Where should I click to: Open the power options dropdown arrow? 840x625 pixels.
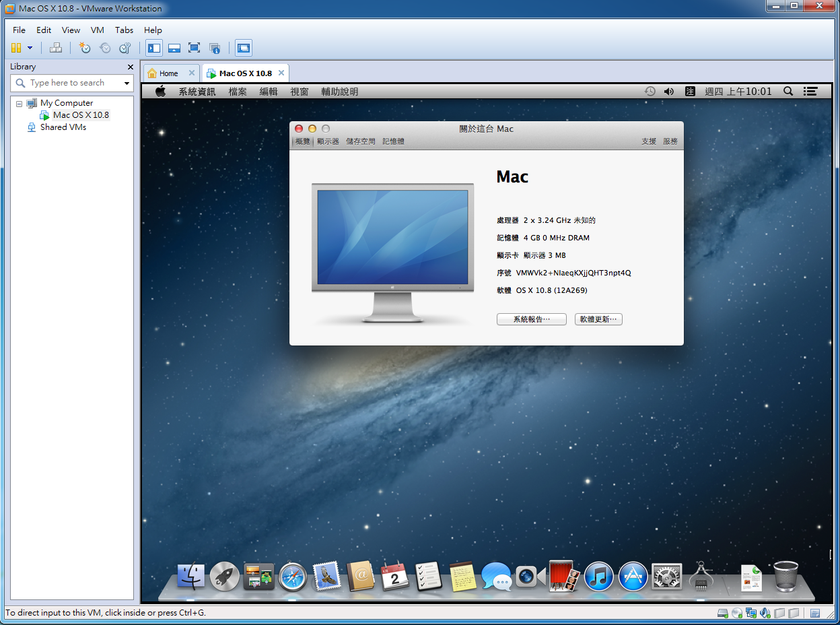(30, 48)
